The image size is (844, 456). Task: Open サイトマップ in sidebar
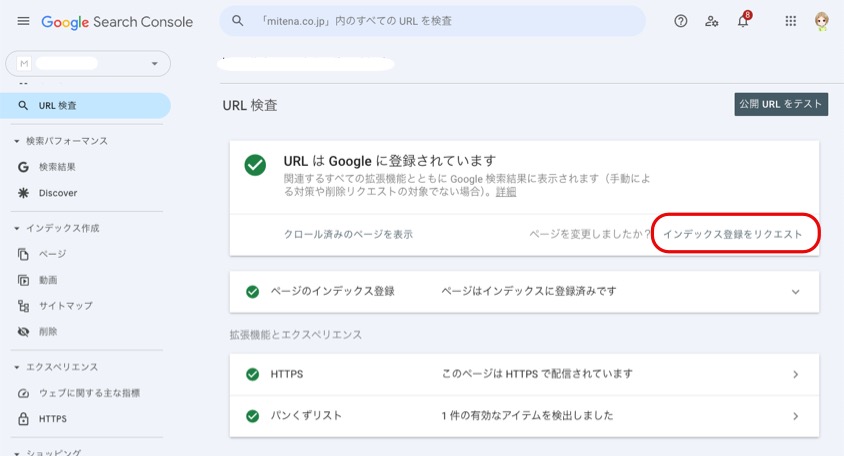[x=65, y=306]
